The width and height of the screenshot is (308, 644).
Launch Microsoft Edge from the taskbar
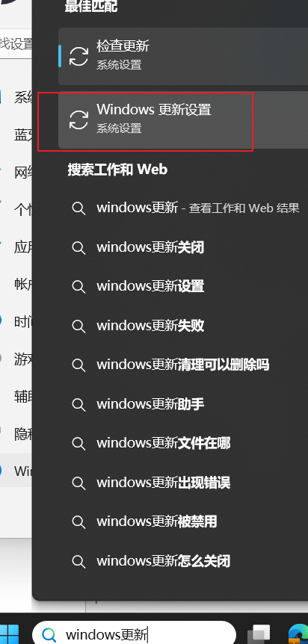coord(298,634)
